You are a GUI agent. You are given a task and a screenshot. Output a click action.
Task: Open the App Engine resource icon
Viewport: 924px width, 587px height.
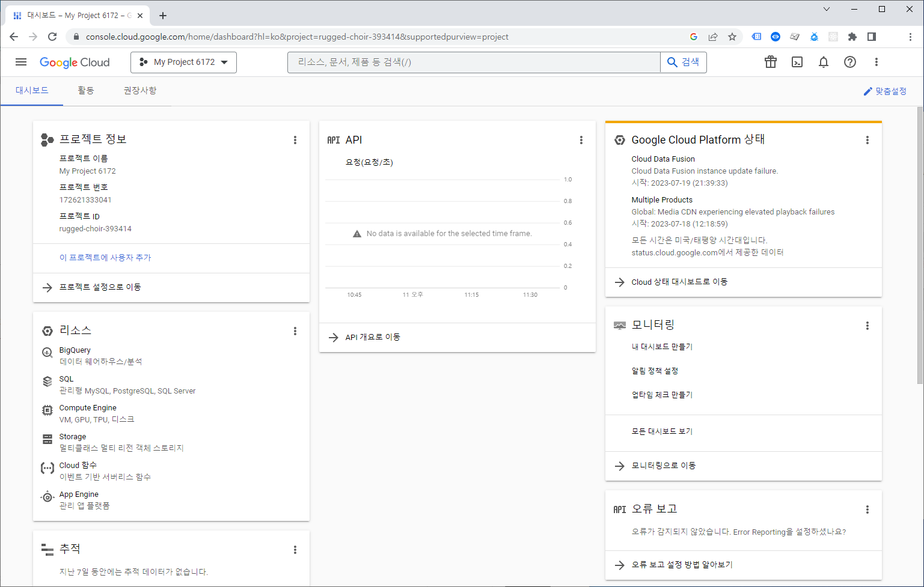[x=47, y=497]
